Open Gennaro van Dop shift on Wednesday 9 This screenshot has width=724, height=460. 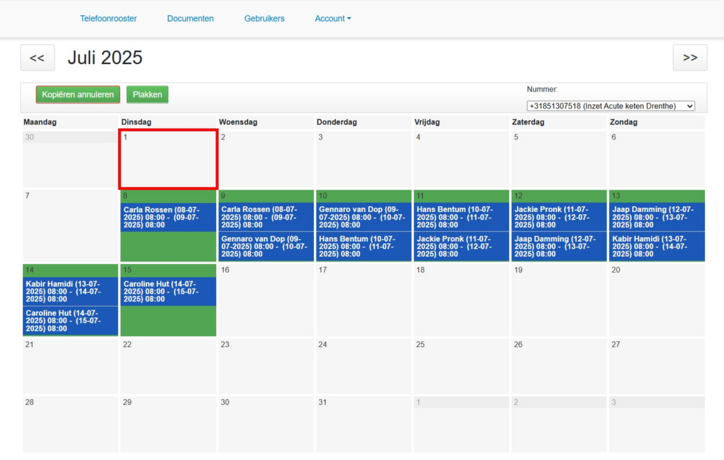265,247
